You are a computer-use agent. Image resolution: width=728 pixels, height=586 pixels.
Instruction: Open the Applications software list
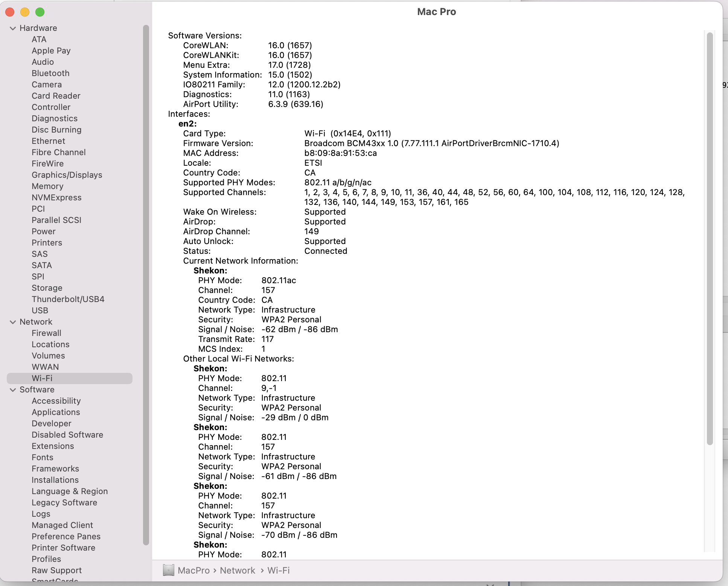pyautogui.click(x=56, y=412)
